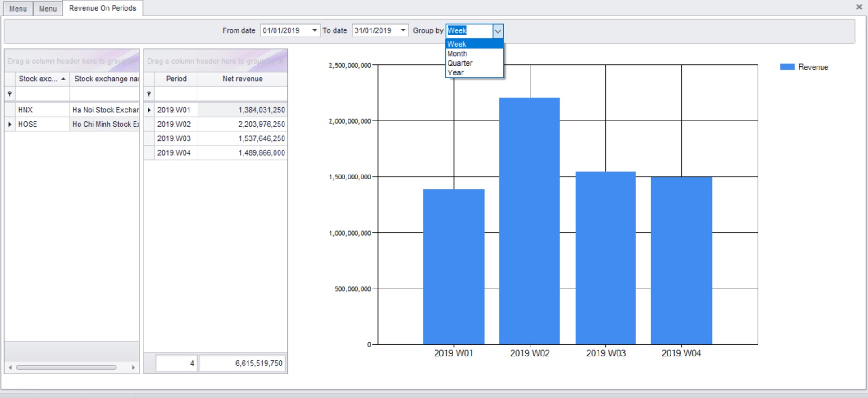Select the HNX row
The image size is (868, 398).
click(x=72, y=110)
